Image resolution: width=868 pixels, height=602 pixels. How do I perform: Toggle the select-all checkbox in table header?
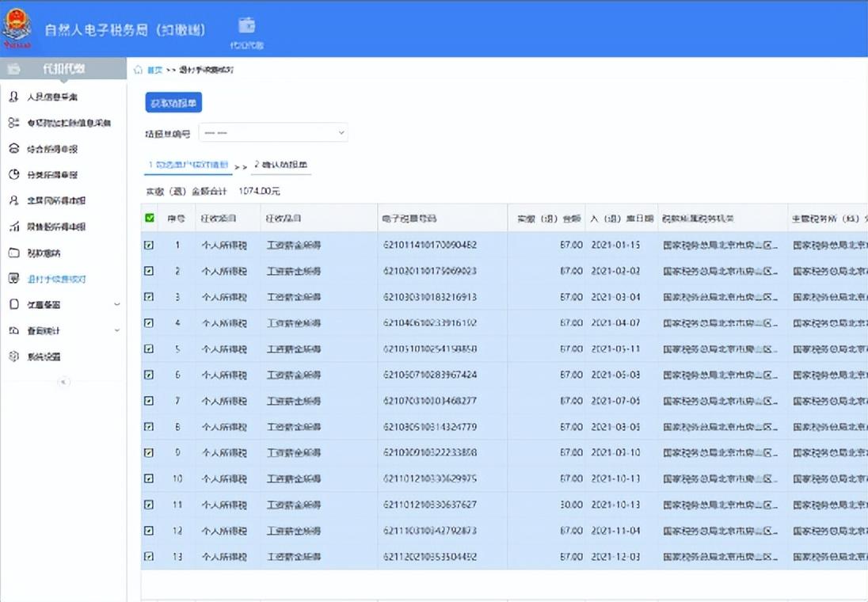click(150, 218)
